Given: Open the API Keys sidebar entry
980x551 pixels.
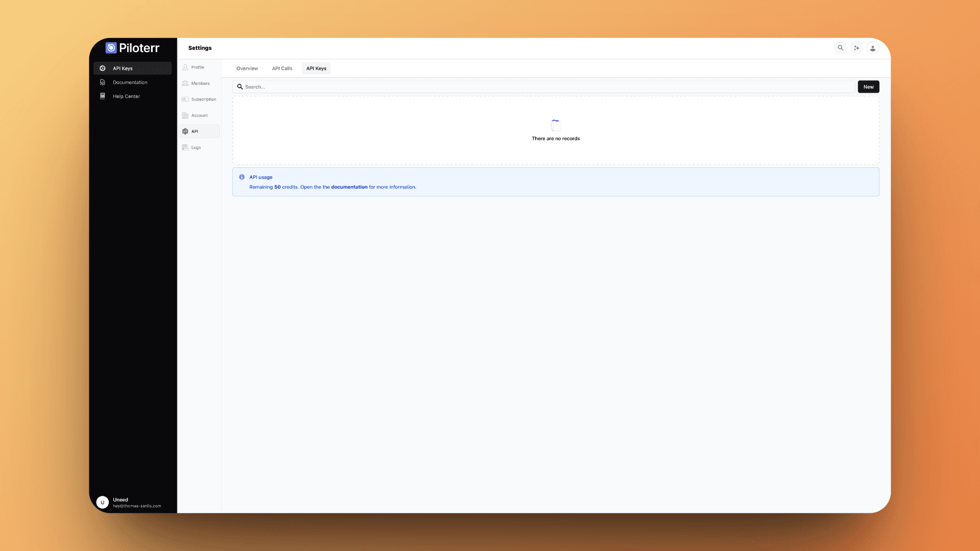Looking at the screenshot, I should 122,68.
